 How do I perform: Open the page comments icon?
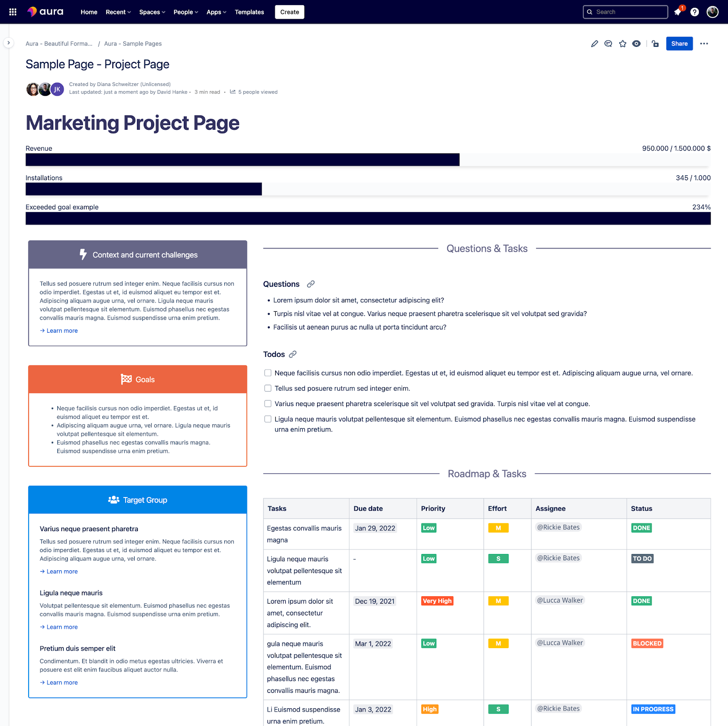click(608, 44)
